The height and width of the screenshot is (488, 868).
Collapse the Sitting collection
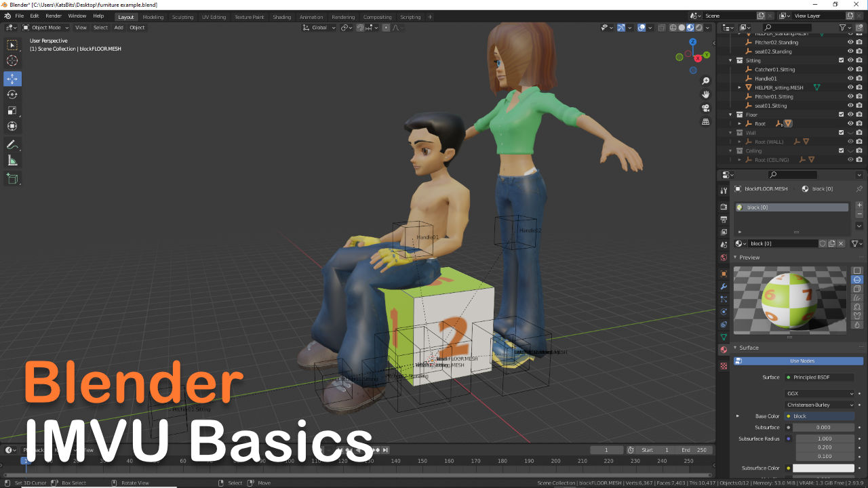pos(731,60)
